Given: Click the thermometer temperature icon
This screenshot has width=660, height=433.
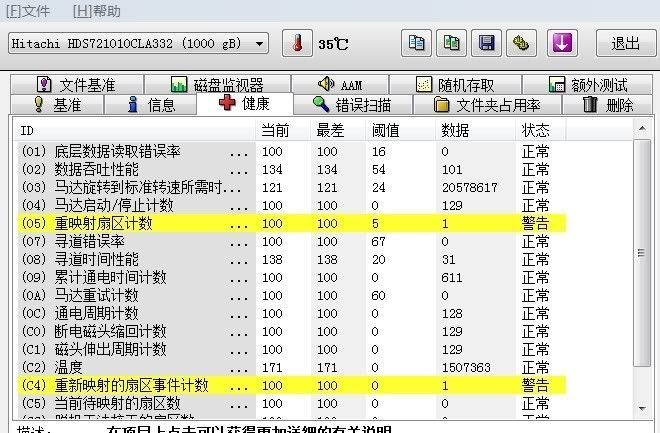Looking at the screenshot, I should (x=297, y=43).
